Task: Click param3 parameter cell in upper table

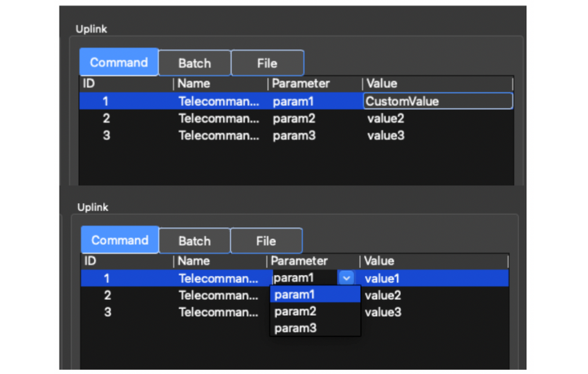Action: point(294,136)
